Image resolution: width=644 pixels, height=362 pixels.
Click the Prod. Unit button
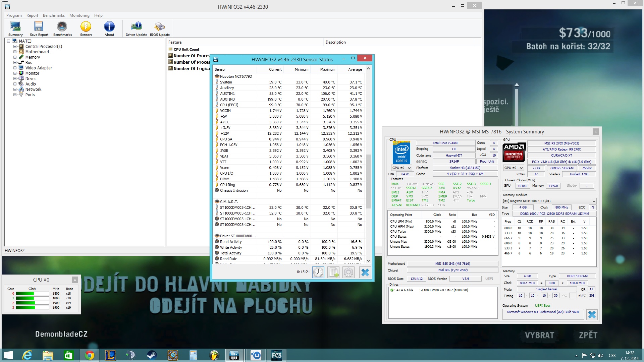pos(487,162)
